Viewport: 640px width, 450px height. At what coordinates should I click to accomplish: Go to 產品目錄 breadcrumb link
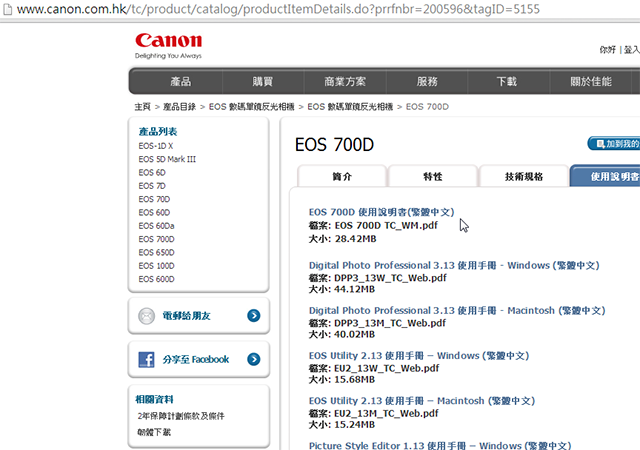179,107
